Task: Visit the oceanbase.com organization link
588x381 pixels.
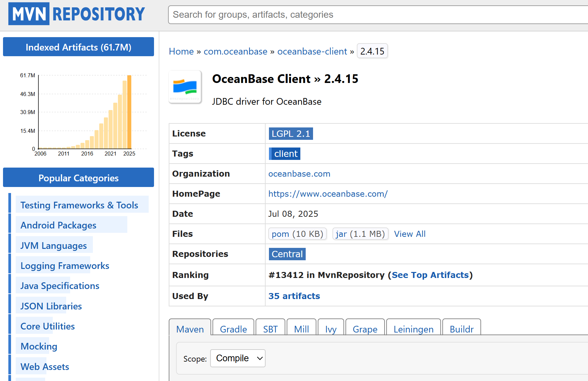Action: (299, 174)
